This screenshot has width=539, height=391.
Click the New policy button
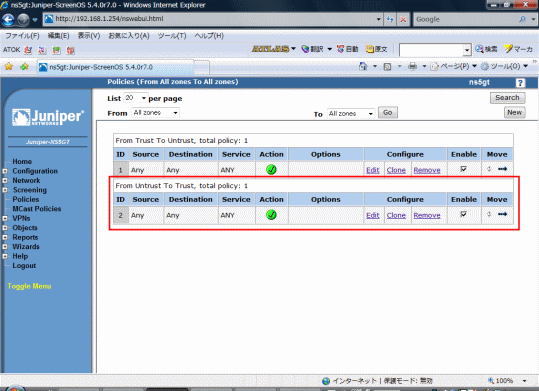click(515, 112)
